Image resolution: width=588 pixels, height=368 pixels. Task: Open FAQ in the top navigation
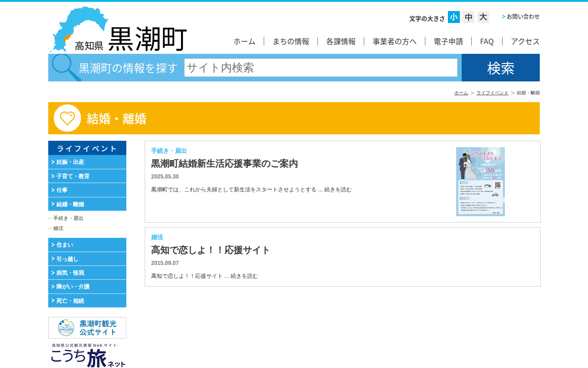(487, 41)
